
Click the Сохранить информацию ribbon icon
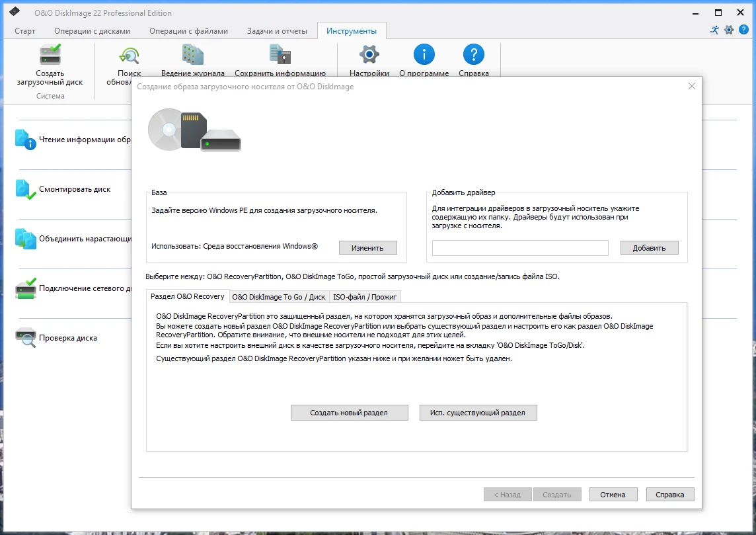[280, 56]
